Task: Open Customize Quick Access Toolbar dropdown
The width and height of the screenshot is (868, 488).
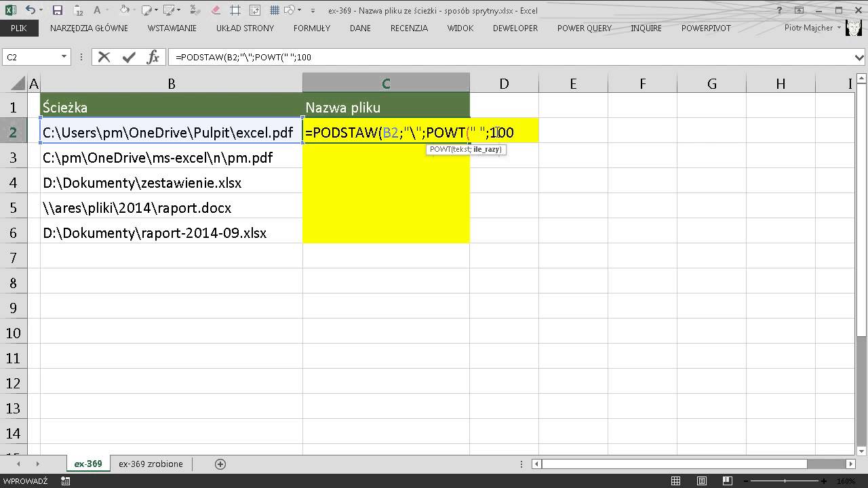Action: click(x=313, y=10)
